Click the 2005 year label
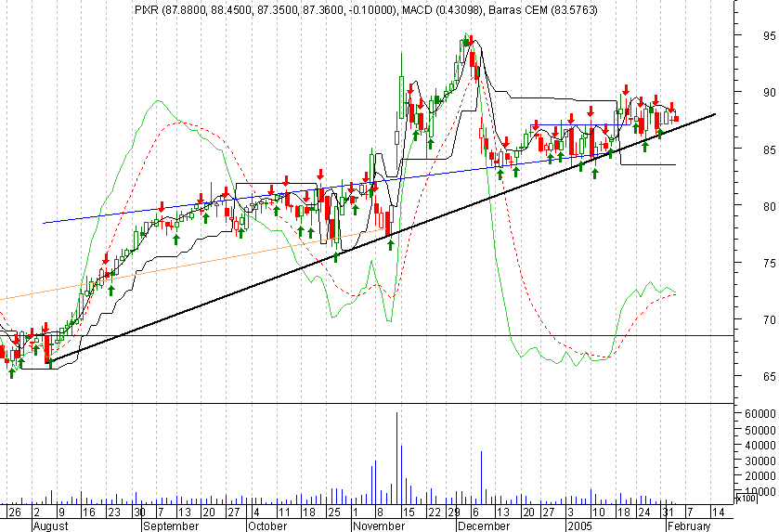 click(579, 526)
